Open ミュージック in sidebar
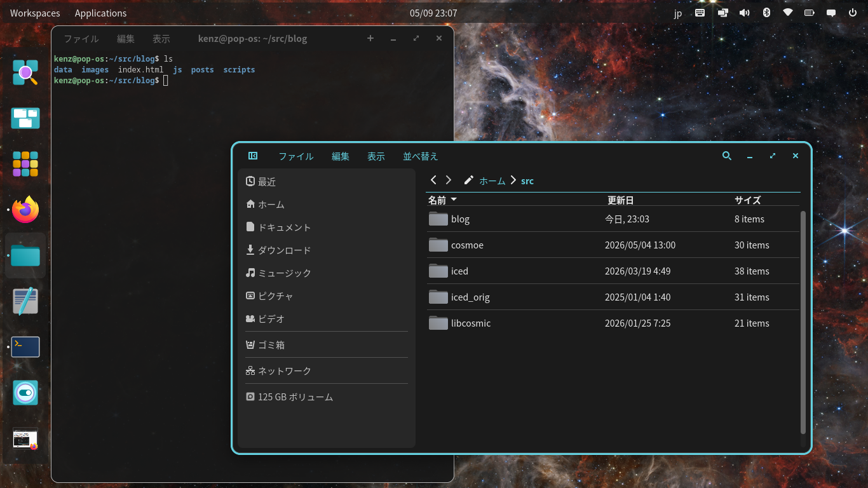The width and height of the screenshot is (868, 488). [x=327, y=273]
